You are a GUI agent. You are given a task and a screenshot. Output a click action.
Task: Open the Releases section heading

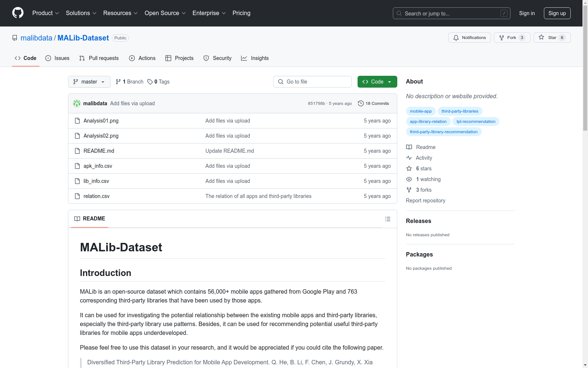[x=419, y=221]
